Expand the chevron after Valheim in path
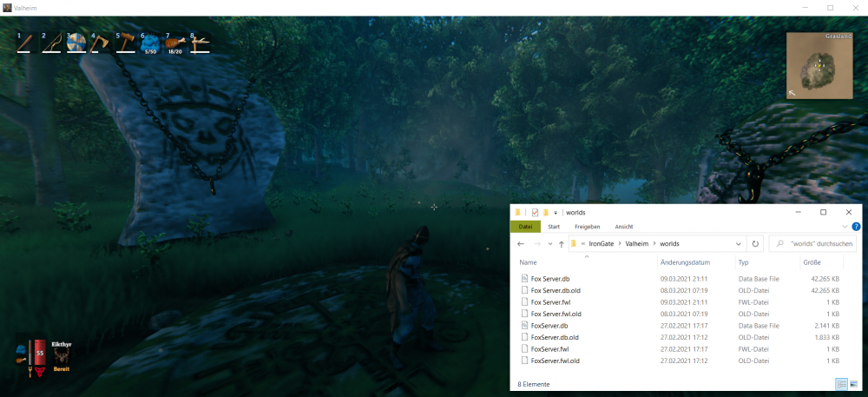The image size is (868, 397). click(655, 243)
